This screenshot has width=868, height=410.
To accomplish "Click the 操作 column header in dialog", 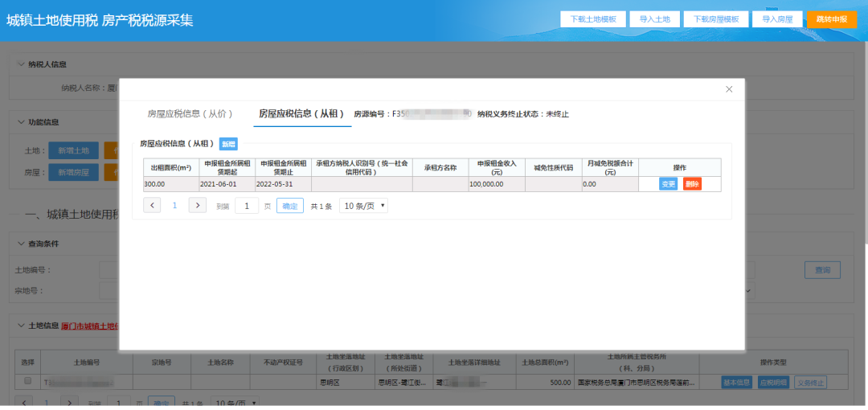I will (680, 168).
